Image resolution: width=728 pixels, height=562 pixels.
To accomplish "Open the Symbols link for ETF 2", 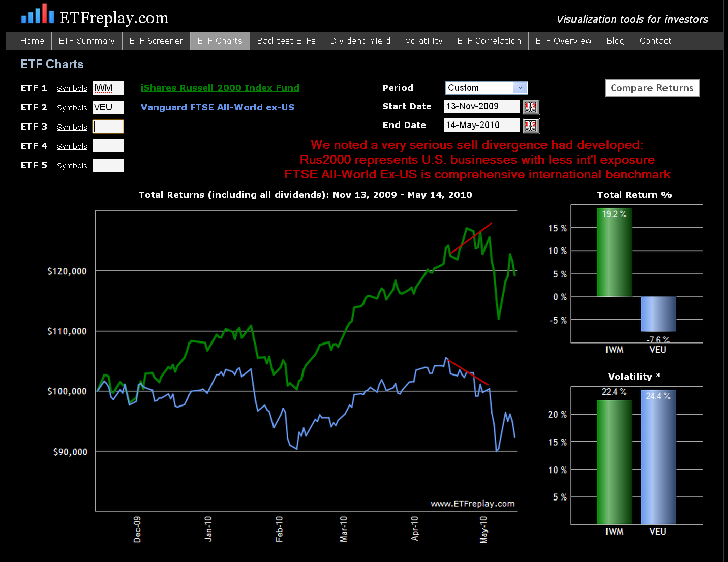I will click(x=72, y=108).
